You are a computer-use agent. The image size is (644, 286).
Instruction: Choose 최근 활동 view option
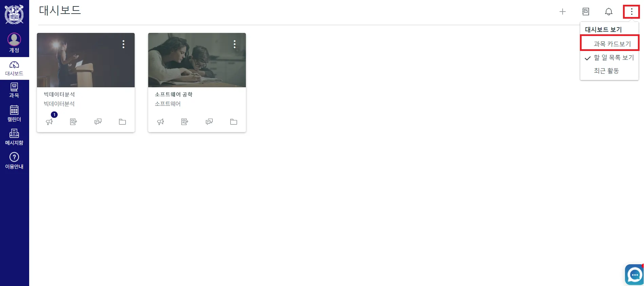(x=609, y=71)
